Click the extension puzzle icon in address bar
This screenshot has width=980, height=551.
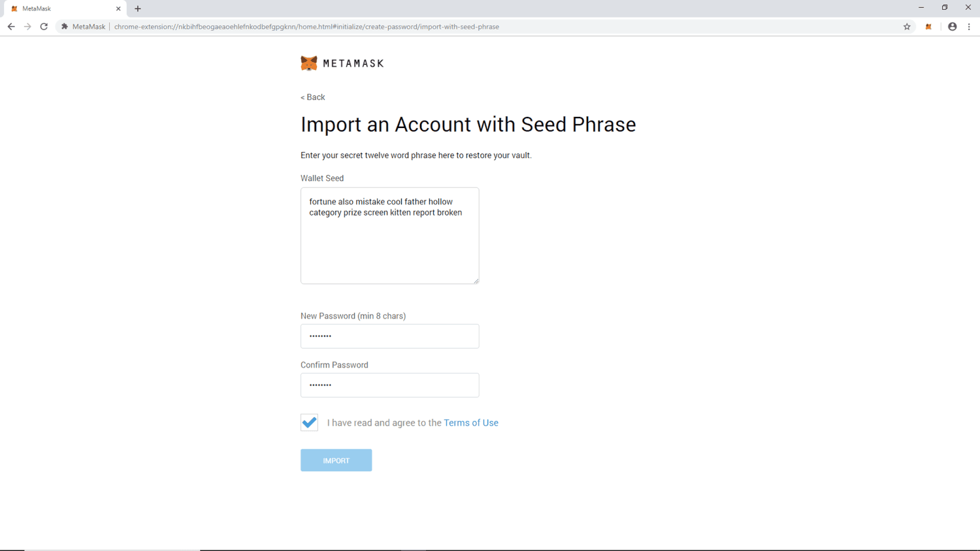point(65,27)
